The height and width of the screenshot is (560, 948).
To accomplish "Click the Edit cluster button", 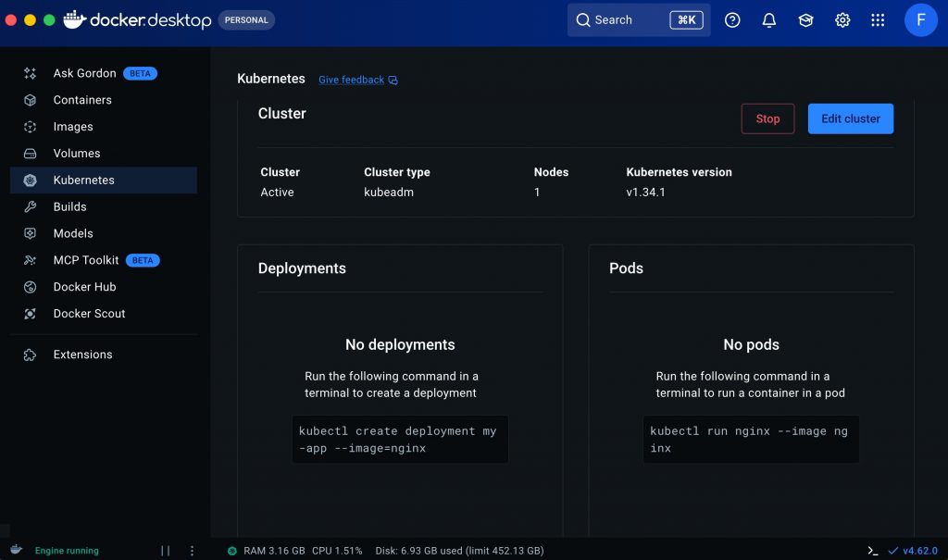I will (x=850, y=118).
